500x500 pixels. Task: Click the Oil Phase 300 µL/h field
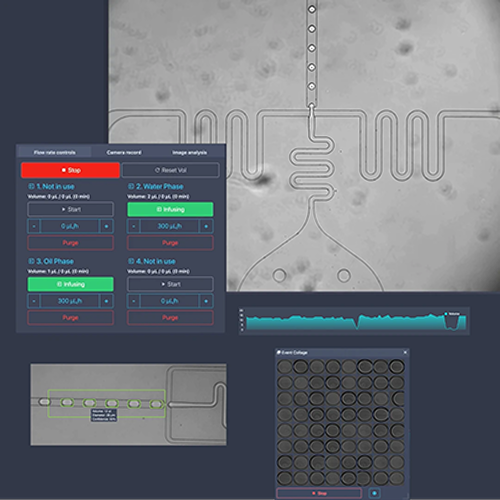(70, 301)
